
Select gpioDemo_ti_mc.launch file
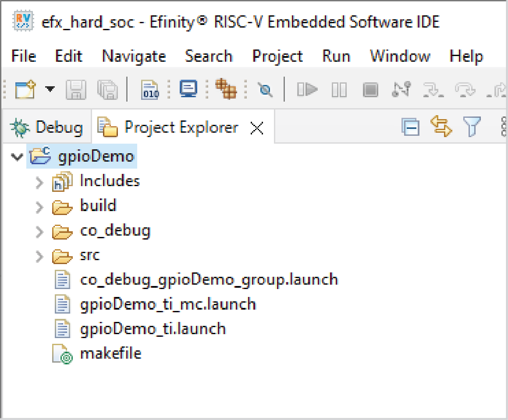point(168,304)
